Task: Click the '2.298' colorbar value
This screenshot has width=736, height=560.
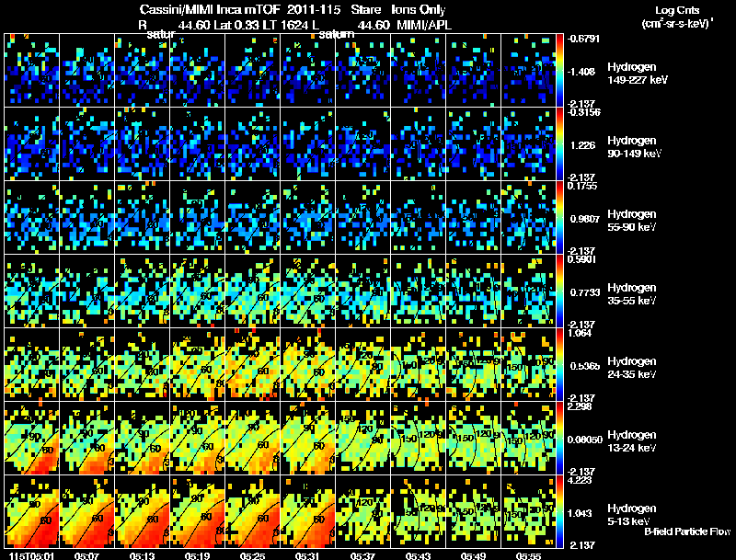Action: pyautogui.click(x=580, y=406)
